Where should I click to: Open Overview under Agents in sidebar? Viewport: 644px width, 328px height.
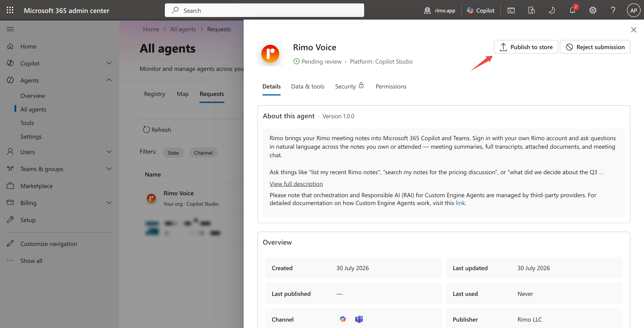pos(33,96)
